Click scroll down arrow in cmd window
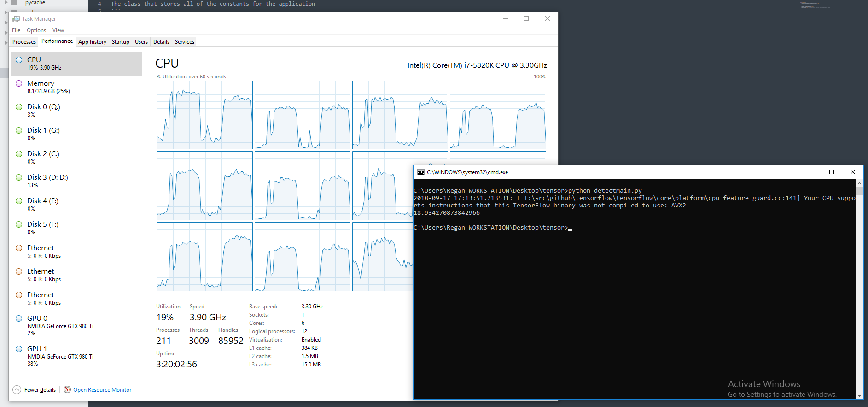The image size is (868, 407). (859, 395)
